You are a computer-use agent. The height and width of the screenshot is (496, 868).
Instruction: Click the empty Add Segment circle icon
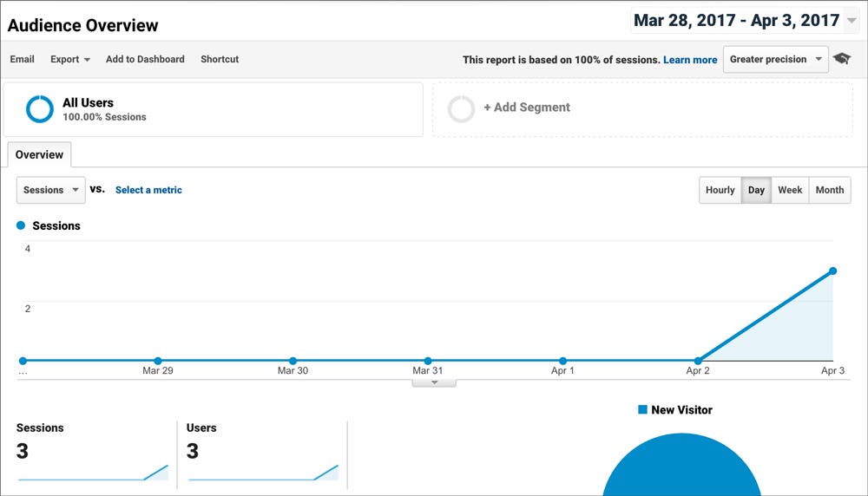(x=461, y=109)
